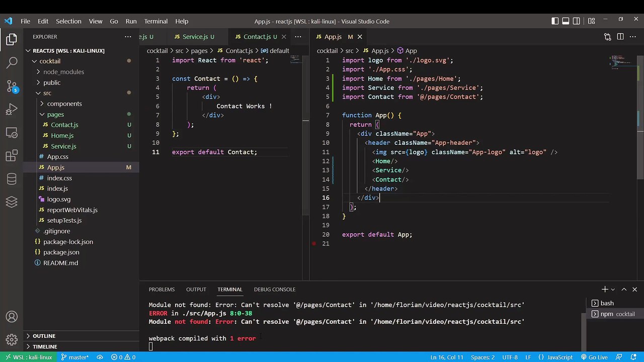The image size is (644, 362).
Task: Switch to the Output panel tab
Action: [196, 289]
